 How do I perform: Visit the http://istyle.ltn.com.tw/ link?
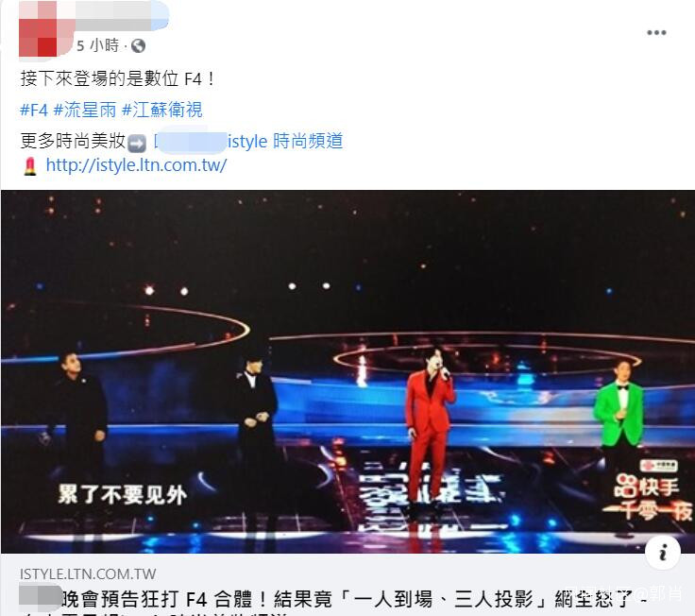pos(137,165)
